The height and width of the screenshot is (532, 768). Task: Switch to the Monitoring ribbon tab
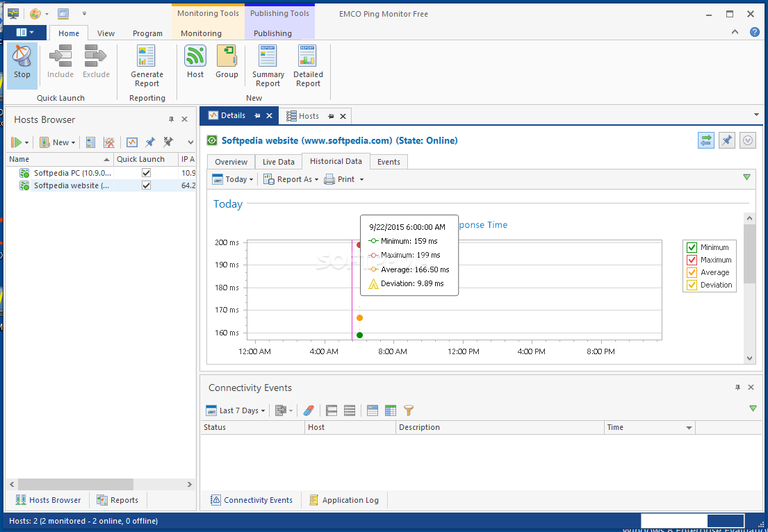(201, 33)
